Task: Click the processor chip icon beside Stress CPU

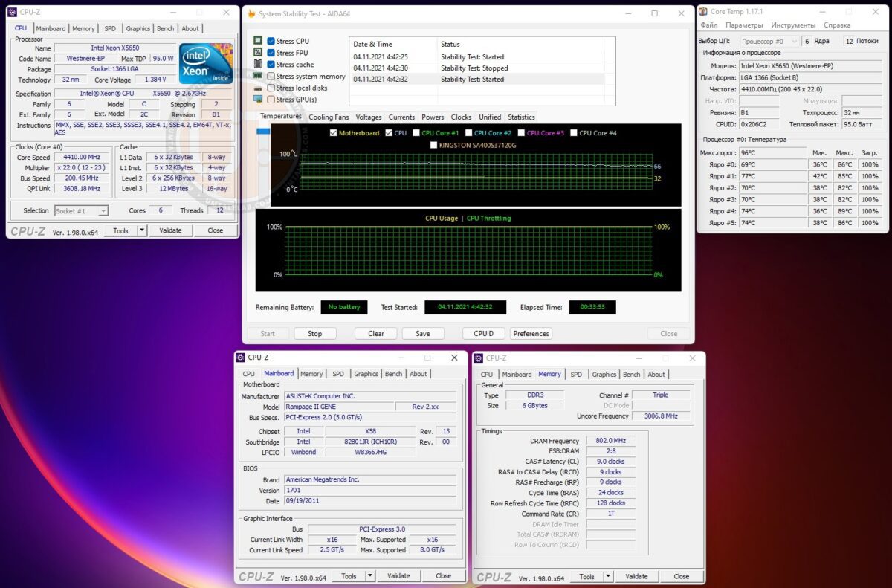Action: point(258,41)
